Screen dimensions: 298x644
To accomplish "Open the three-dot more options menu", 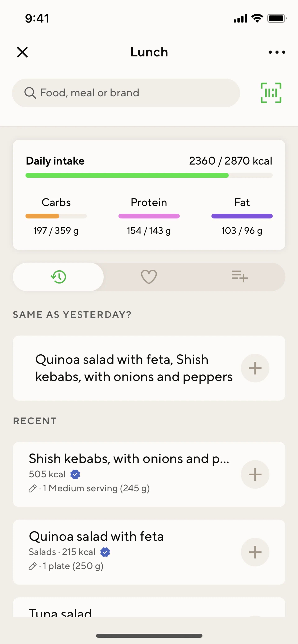I will coord(276,52).
